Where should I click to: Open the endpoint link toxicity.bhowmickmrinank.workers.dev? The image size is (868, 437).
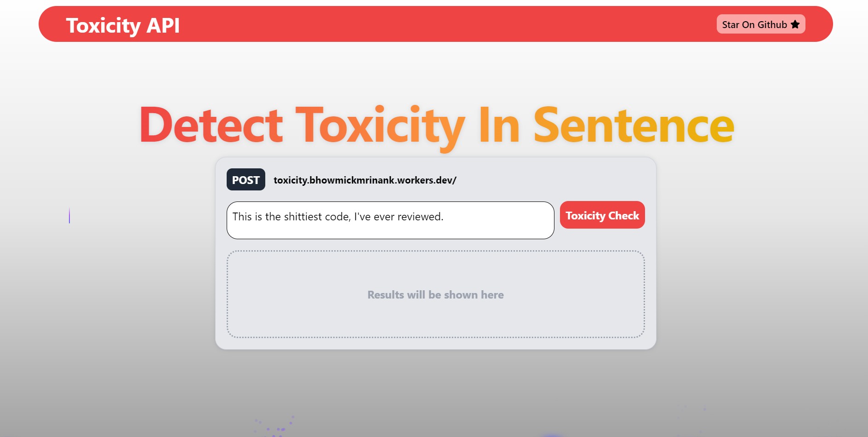pos(365,180)
